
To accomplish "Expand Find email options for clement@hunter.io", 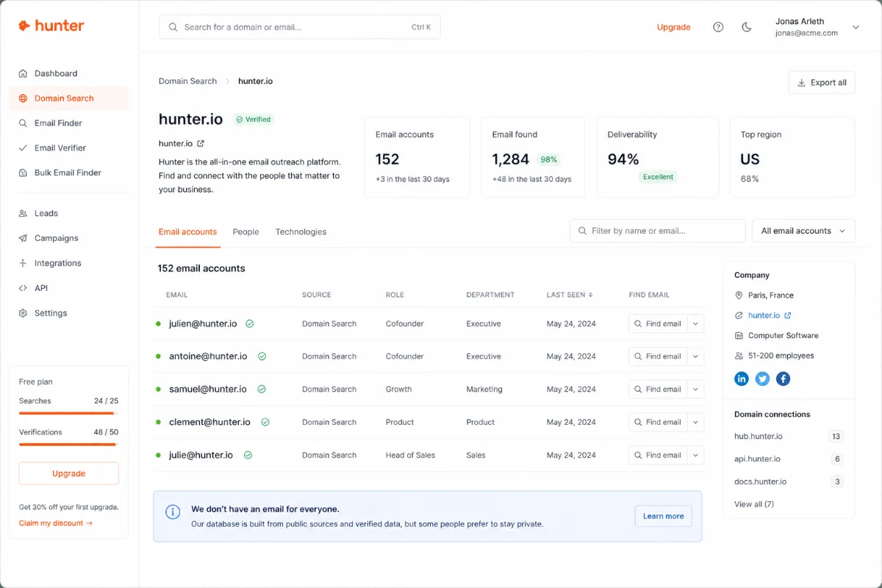I will click(x=696, y=422).
